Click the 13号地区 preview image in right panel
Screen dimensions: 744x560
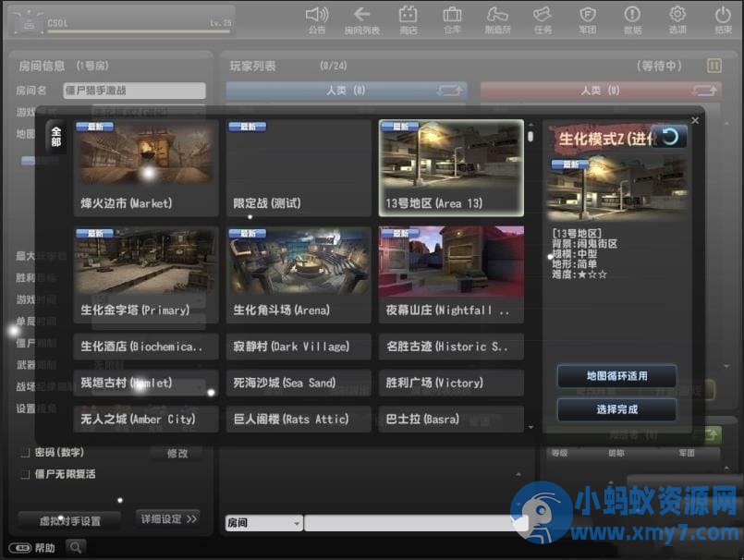click(616, 188)
